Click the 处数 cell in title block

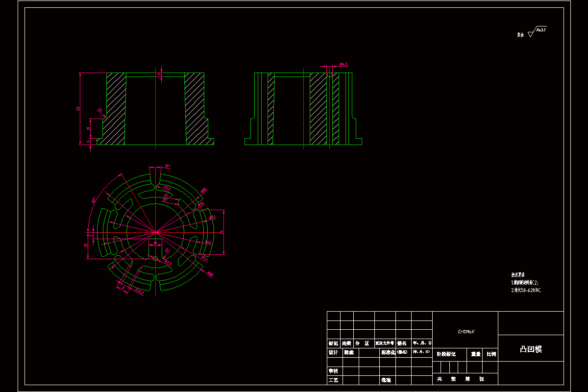(346, 343)
